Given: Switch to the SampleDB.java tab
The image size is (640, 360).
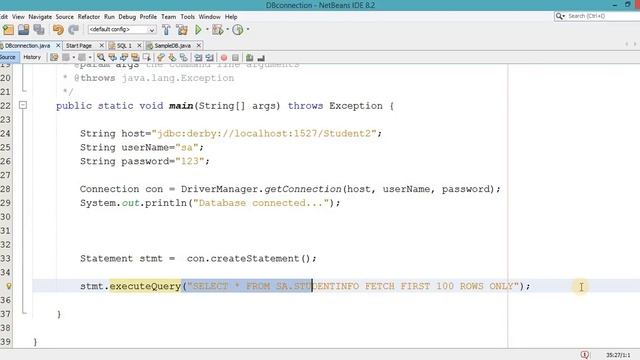Looking at the screenshot, I should pos(172,46).
